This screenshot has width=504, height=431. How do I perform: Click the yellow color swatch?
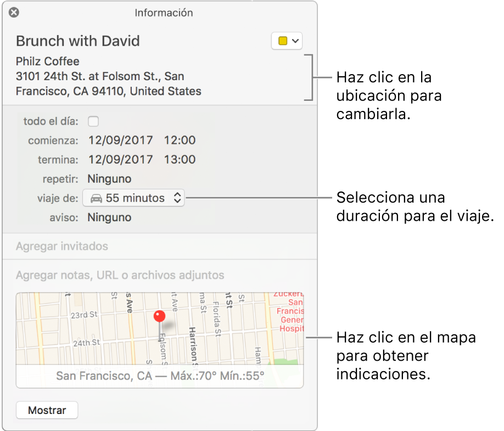click(283, 41)
